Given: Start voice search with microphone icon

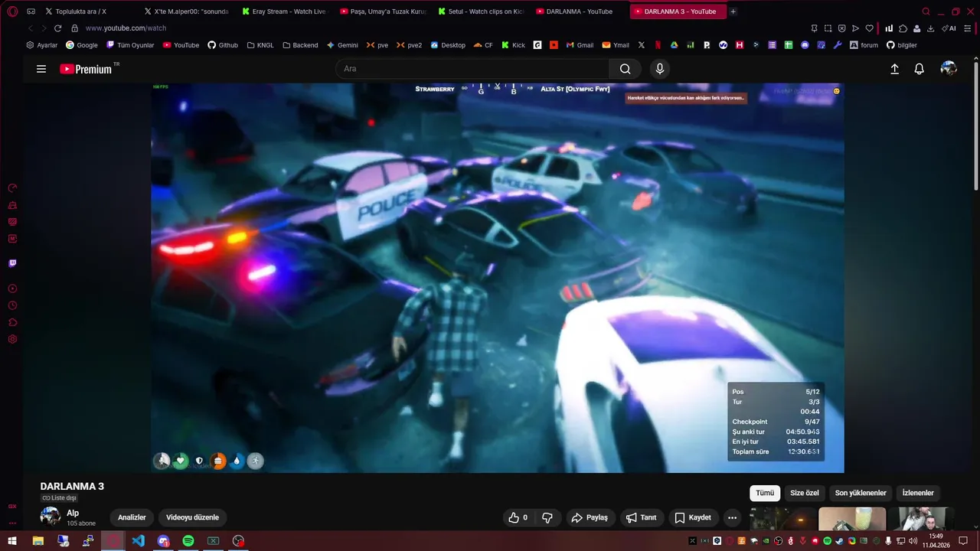Looking at the screenshot, I should tap(660, 69).
